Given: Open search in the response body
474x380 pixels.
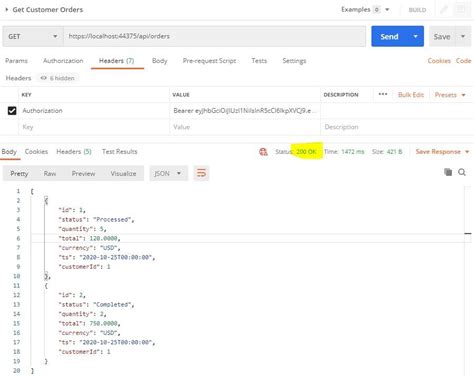Looking at the screenshot, I should [x=462, y=172].
